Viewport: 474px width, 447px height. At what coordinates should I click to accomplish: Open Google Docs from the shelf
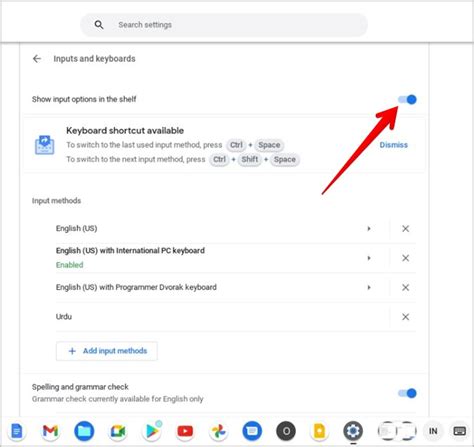pos(17,431)
